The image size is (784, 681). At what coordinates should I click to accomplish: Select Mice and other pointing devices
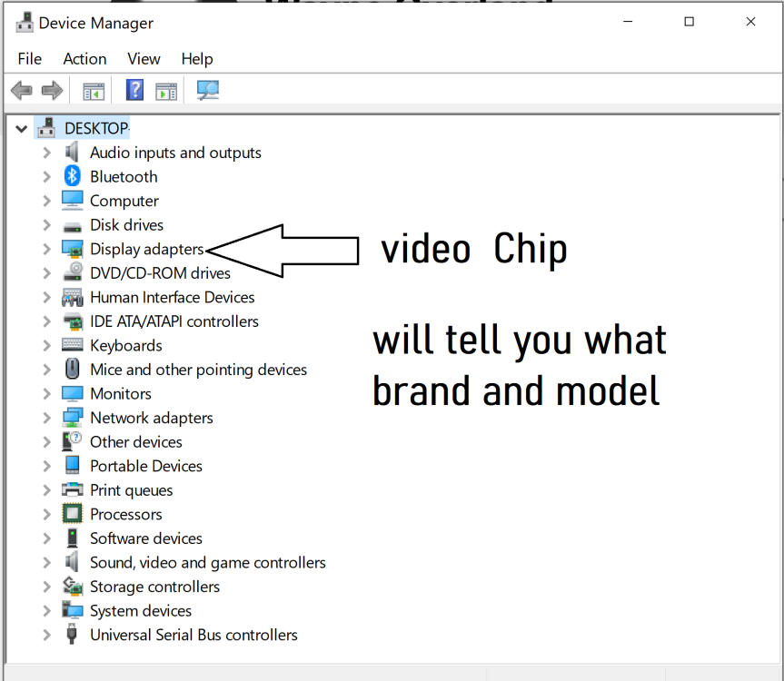tap(198, 370)
